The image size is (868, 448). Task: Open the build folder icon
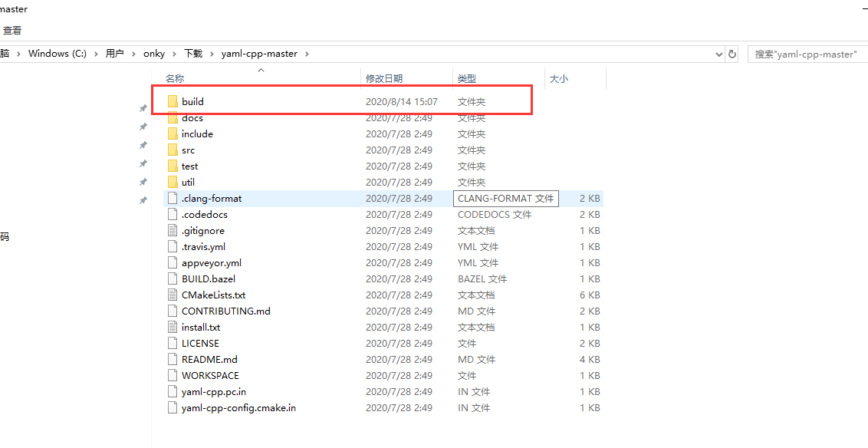tap(173, 100)
